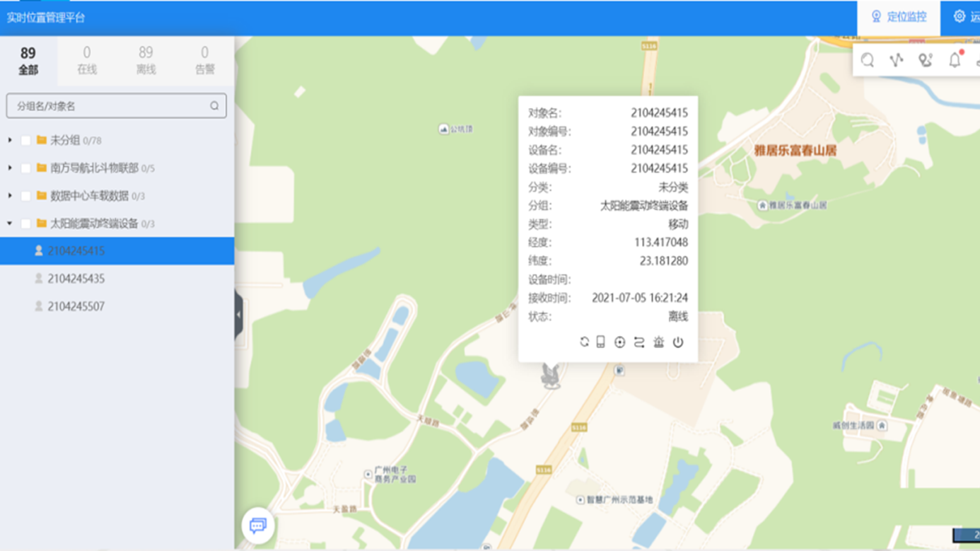Check the 未分组 group checkbox
This screenshot has height=551, width=980.
(26, 141)
